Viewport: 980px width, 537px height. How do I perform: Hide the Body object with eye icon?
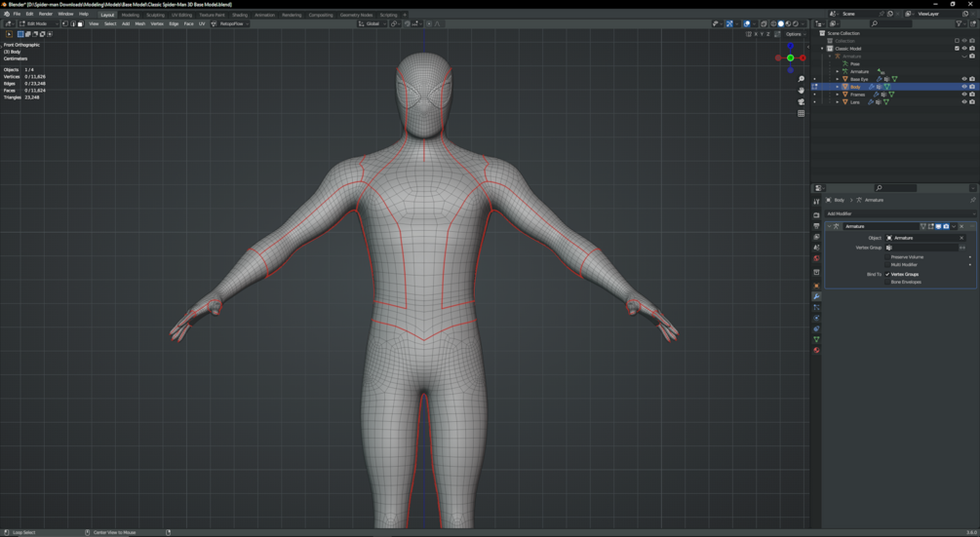point(964,87)
